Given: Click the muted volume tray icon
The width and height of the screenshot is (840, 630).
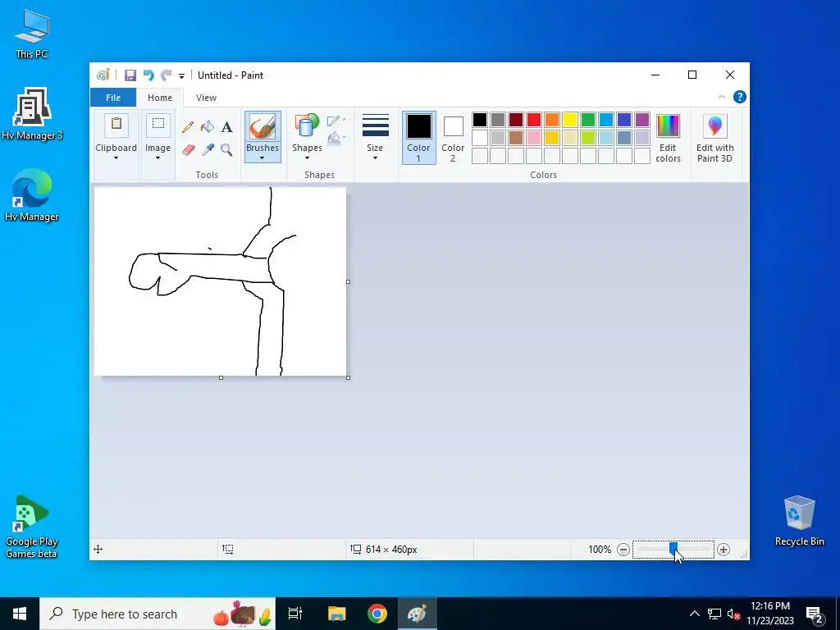Looking at the screenshot, I should pyautogui.click(x=733, y=614).
